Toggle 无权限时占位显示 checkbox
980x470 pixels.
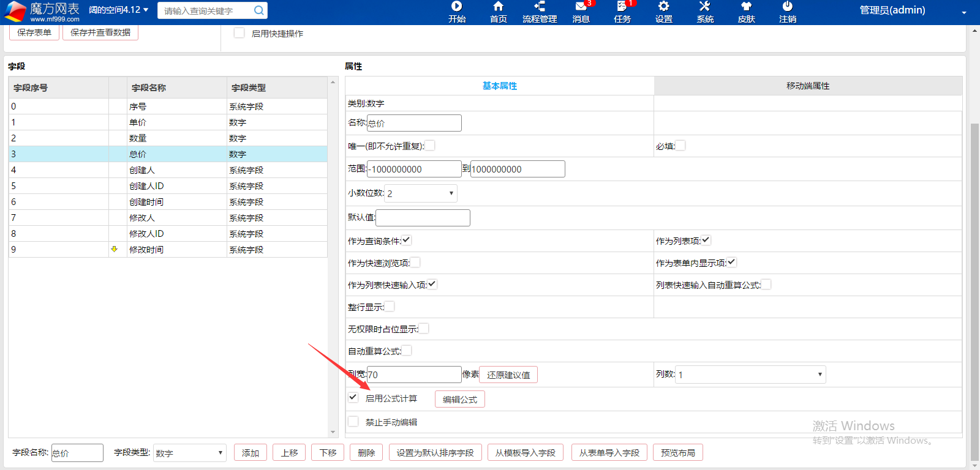coord(424,329)
